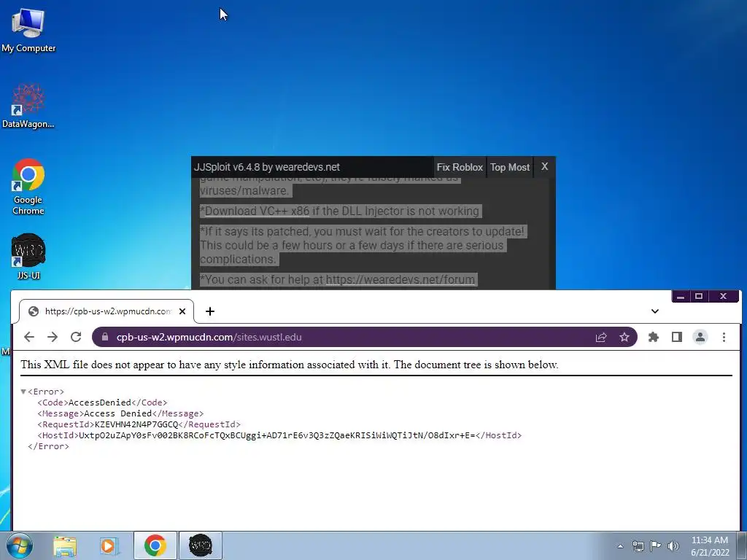747x560 pixels.
Task: Open the Chrome profile avatar menu
Action: tap(700, 337)
